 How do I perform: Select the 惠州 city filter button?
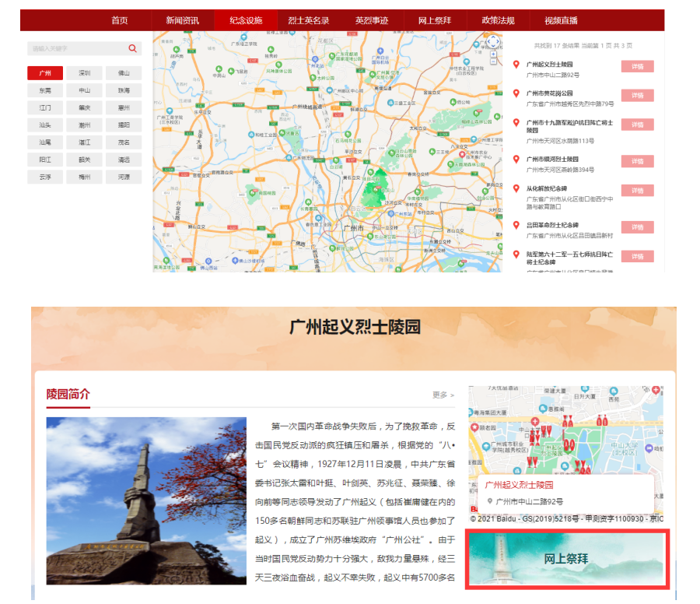[x=124, y=107]
